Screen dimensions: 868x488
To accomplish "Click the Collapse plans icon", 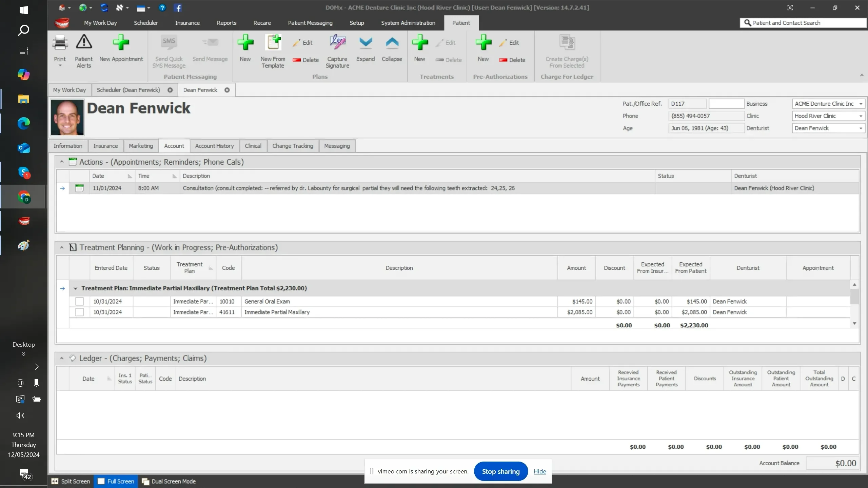I will coord(392,43).
